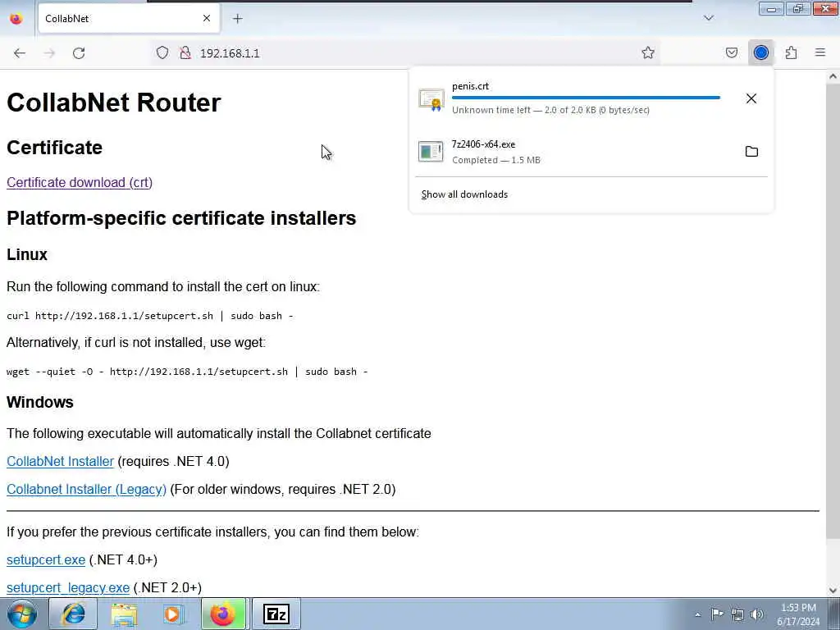Screen dimensions: 840x630
Task: Click the page vertical scrollbar
Action: click(x=833, y=311)
